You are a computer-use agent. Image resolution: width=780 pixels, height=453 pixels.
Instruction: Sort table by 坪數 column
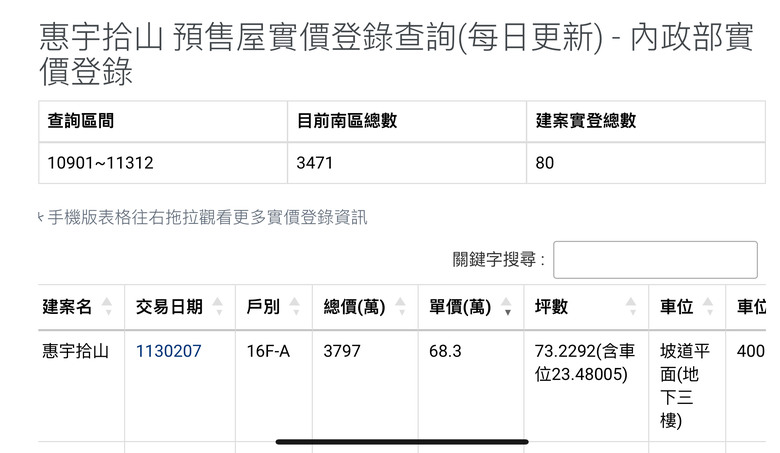click(x=586, y=307)
